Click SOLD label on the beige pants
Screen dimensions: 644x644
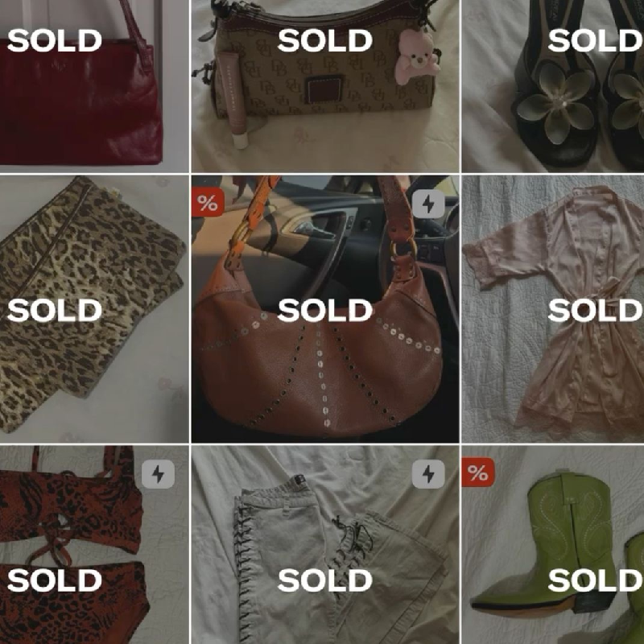pyautogui.click(x=325, y=580)
